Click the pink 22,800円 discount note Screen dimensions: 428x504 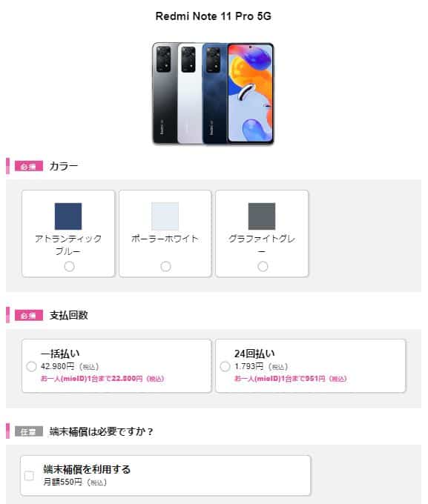tap(102, 379)
